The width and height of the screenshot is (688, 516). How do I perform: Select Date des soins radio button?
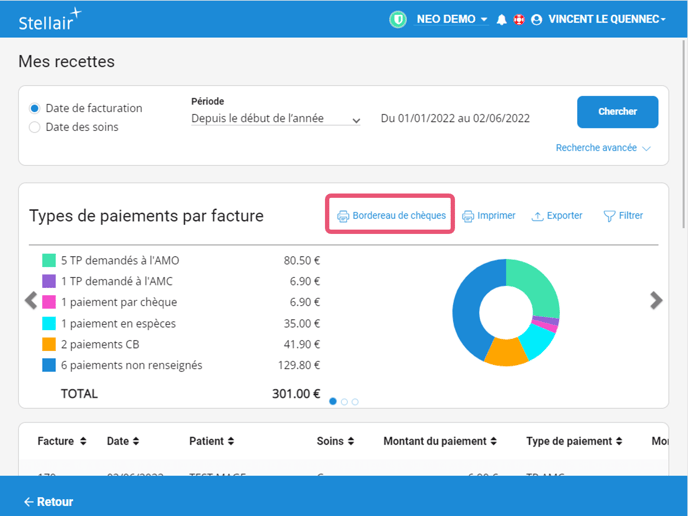(35, 127)
